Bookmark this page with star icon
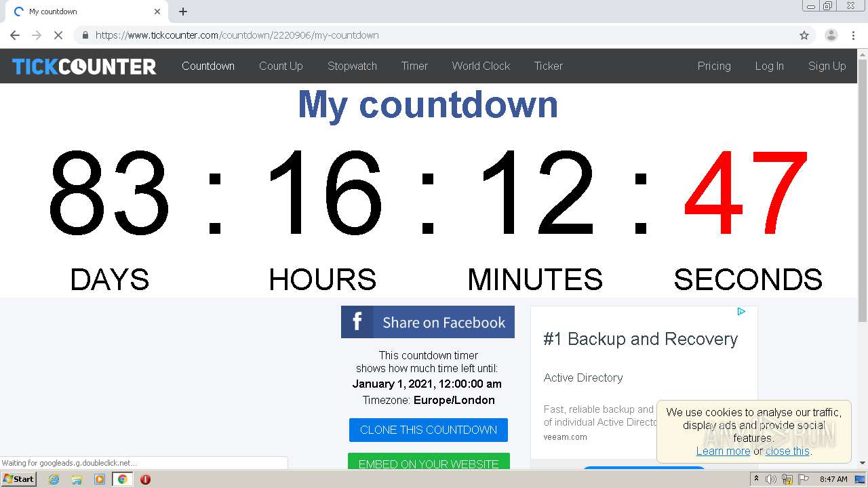 [804, 35]
